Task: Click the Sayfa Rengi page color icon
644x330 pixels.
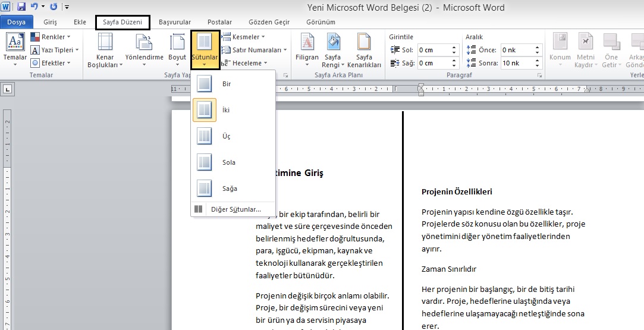Action: click(333, 42)
